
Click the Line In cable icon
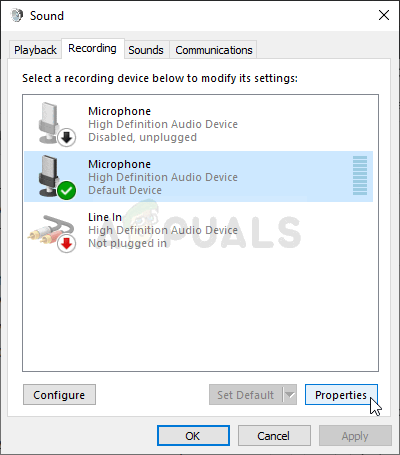click(50, 230)
